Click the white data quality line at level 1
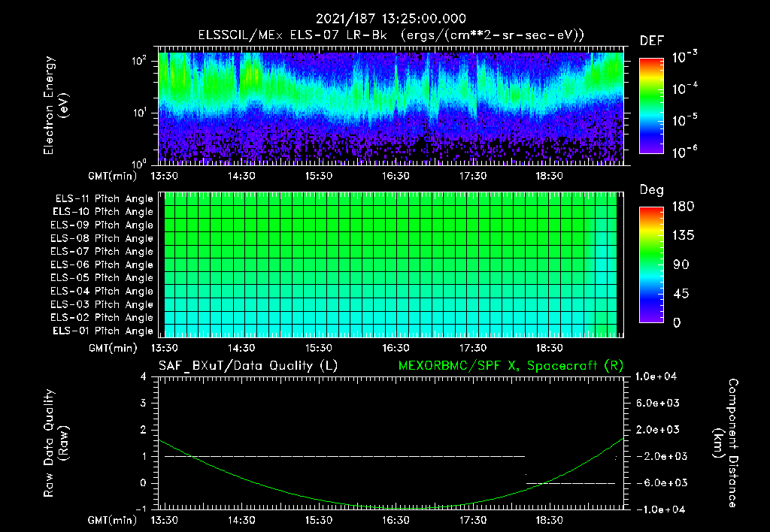770x532 pixels. [x=344, y=456]
